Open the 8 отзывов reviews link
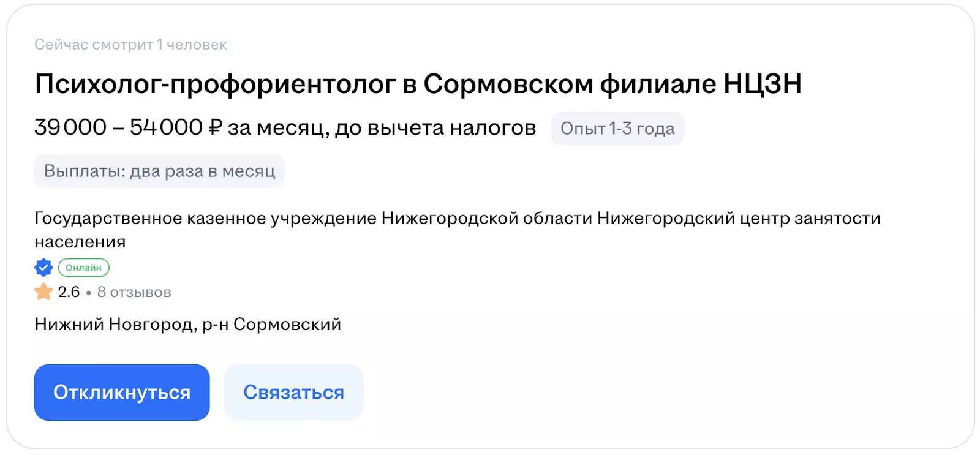The image size is (980, 455). coord(134,292)
